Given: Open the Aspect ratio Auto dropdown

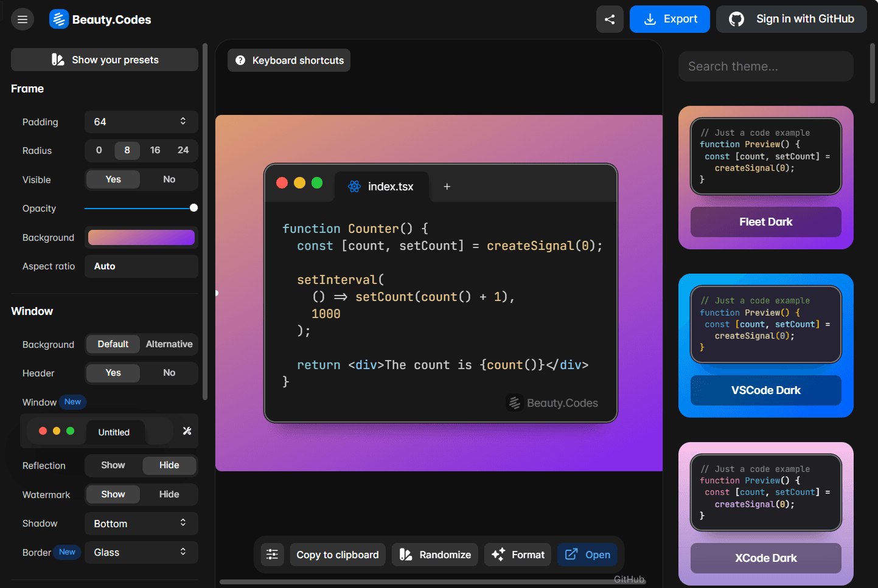Looking at the screenshot, I should (141, 266).
